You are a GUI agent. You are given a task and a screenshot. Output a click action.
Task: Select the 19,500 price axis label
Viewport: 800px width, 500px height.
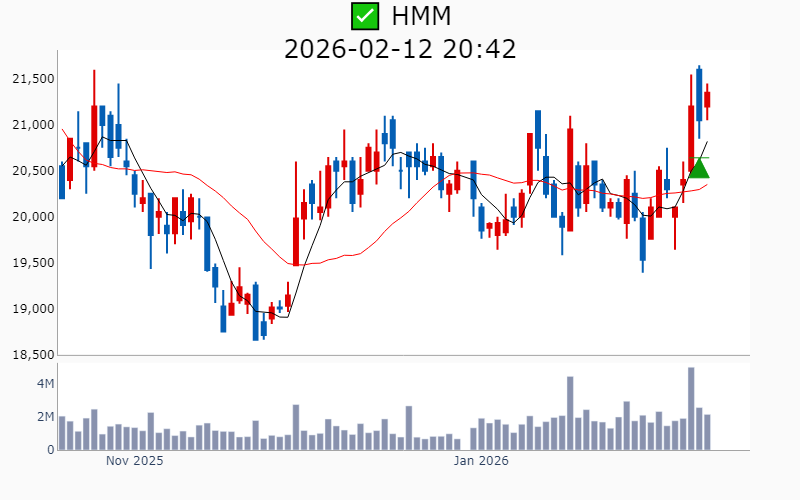pyautogui.click(x=30, y=263)
